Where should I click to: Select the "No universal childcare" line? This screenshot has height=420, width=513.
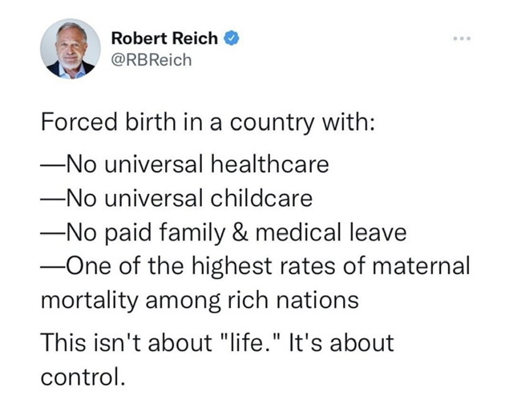tap(176, 198)
